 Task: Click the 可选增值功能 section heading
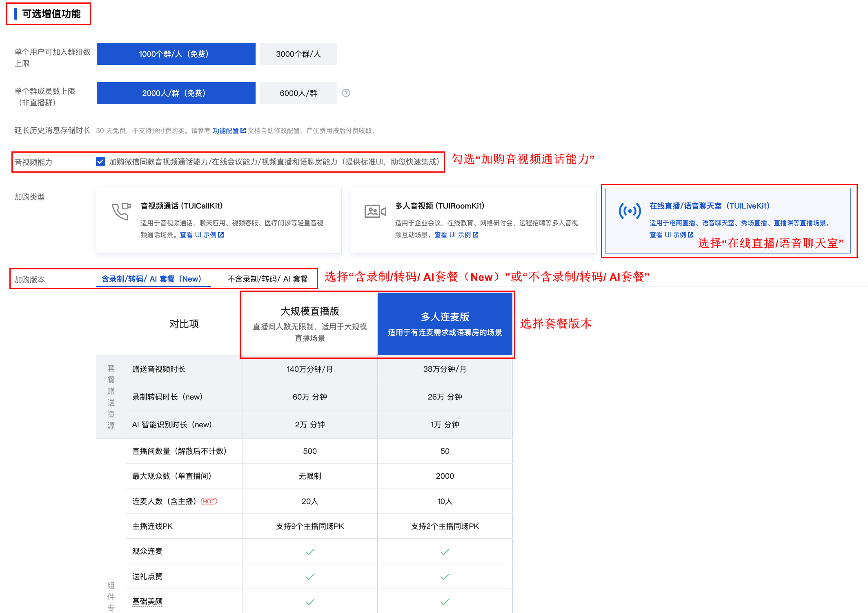point(51,14)
